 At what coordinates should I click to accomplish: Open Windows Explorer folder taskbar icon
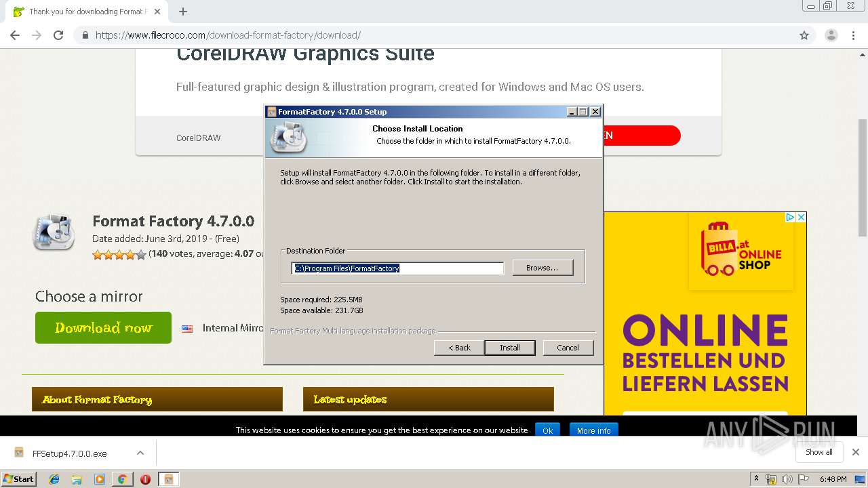tap(77, 479)
